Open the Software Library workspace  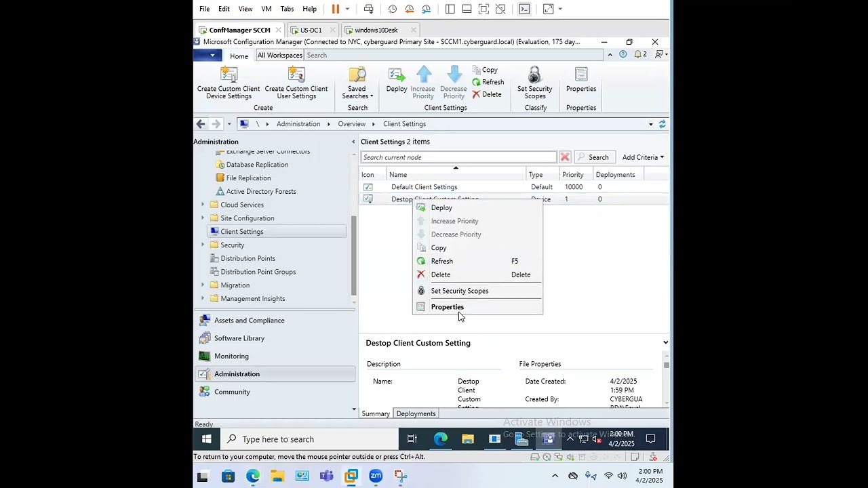(275, 338)
